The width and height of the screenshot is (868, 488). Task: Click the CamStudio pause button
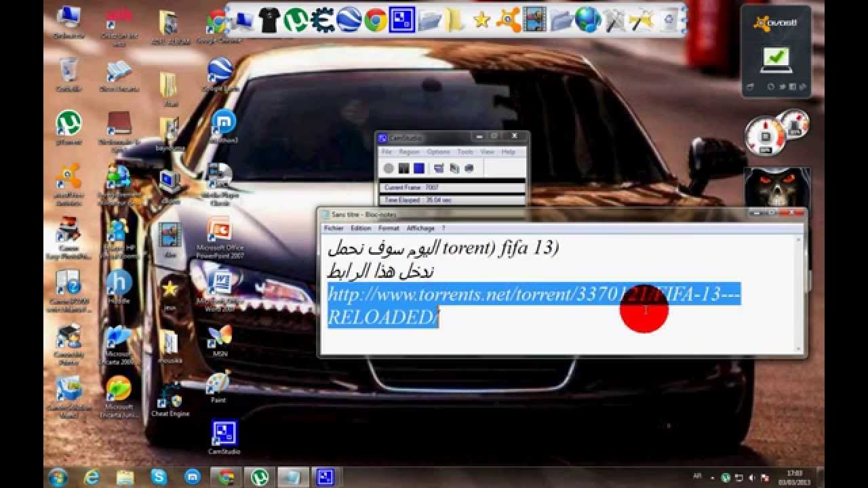click(x=403, y=168)
